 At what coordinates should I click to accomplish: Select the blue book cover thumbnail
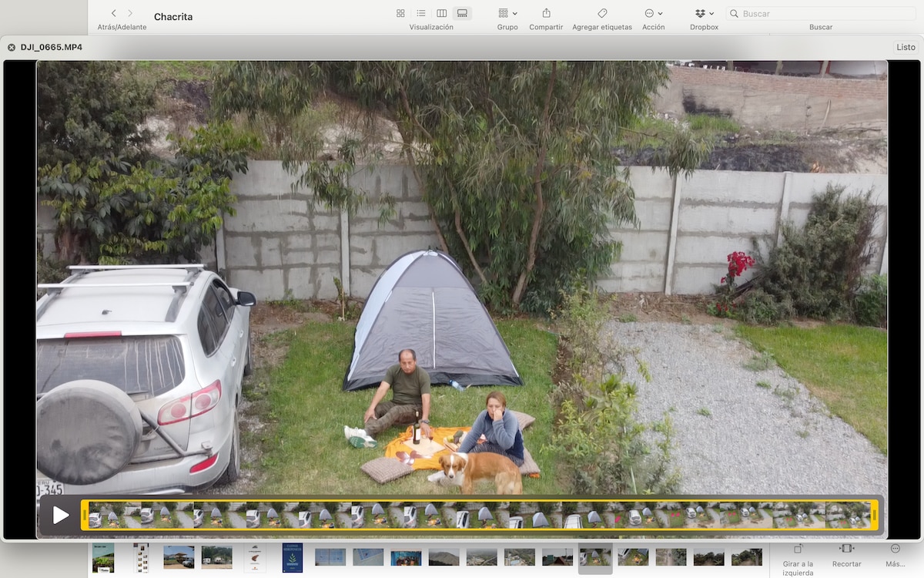pos(293,557)
